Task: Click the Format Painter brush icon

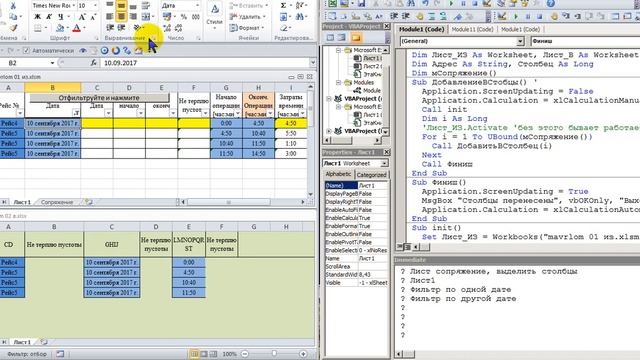Action: [x=13, y=28]
